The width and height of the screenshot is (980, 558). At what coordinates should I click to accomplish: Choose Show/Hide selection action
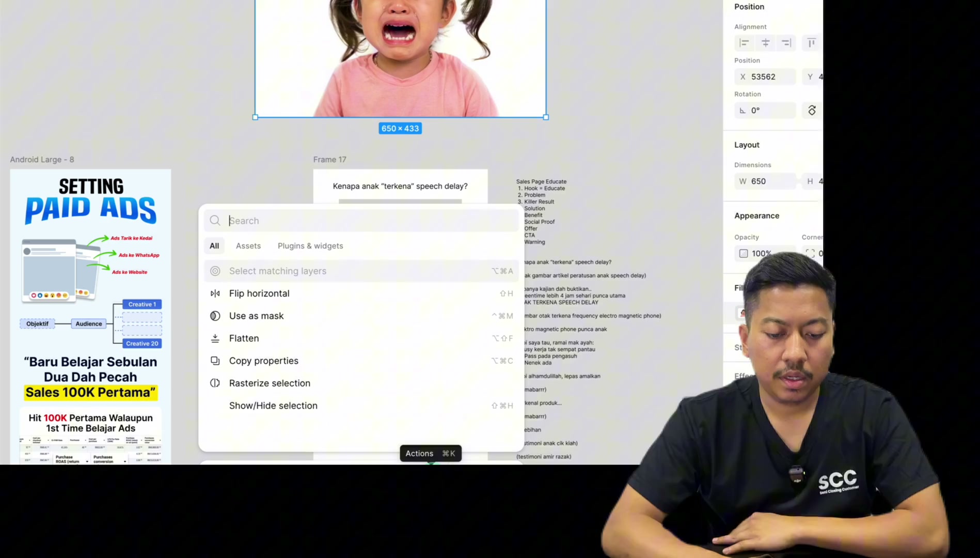tap(361, 406)
